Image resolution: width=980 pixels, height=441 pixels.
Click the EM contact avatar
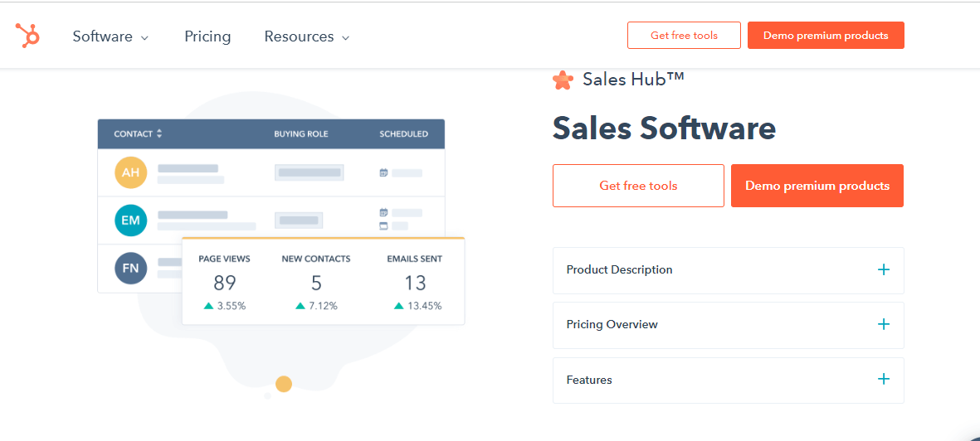point(130,220)
